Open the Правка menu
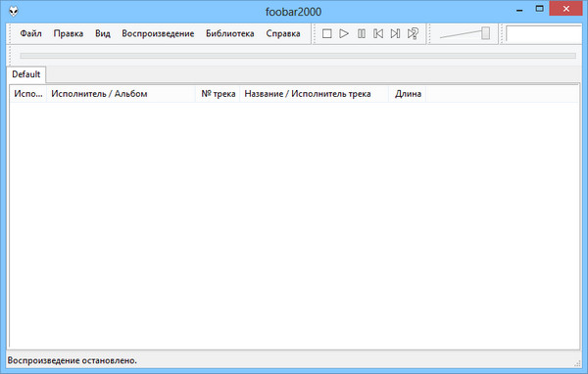588x374 pixels. 69,33
